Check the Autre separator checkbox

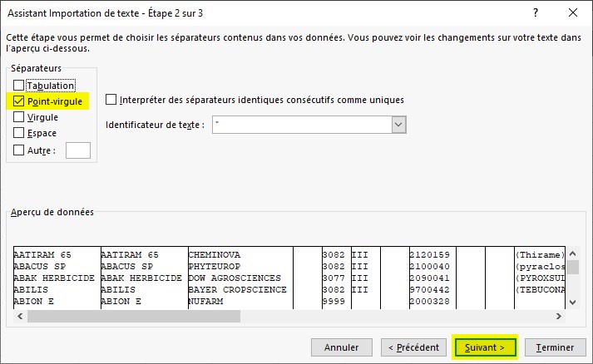[x=19, y=150]
